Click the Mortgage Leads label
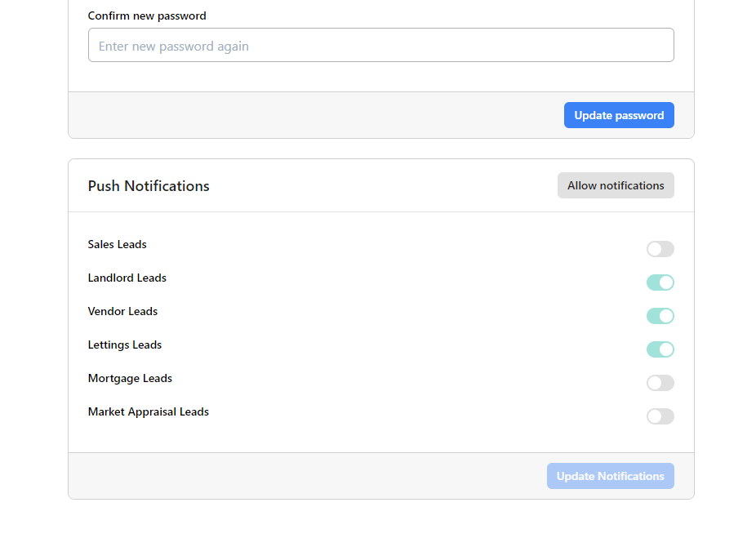Viewport: 756px width, 538px height. (130, 378)
